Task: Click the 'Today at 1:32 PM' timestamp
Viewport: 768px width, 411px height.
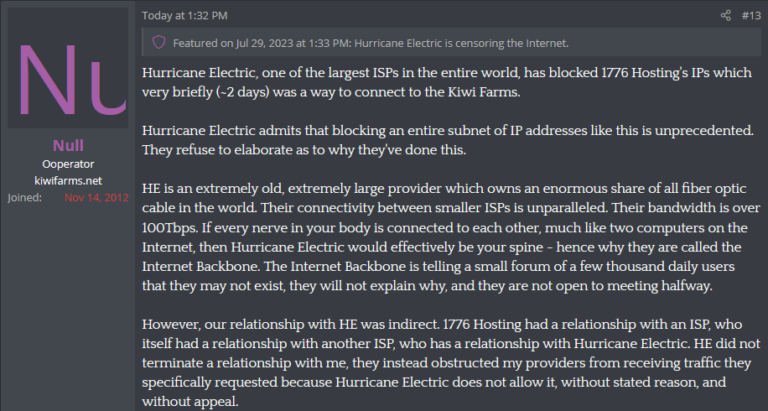Action: tap(185, 16)
